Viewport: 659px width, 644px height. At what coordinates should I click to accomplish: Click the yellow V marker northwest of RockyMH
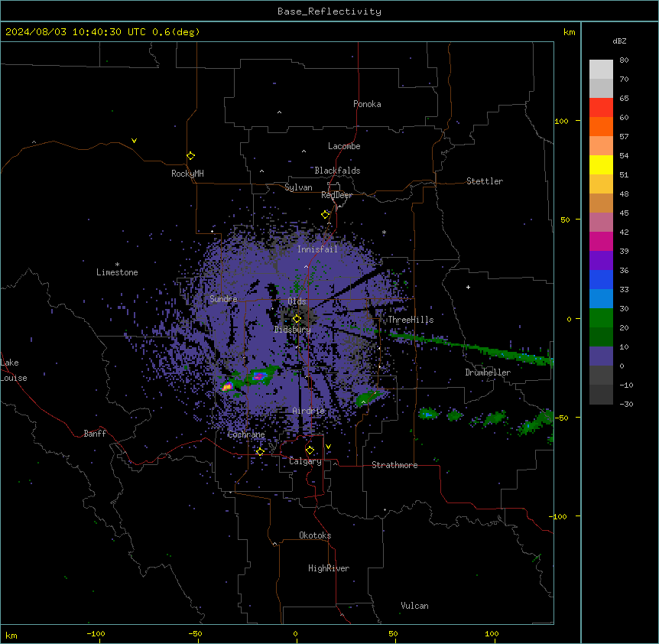click(x=134, y=141)
